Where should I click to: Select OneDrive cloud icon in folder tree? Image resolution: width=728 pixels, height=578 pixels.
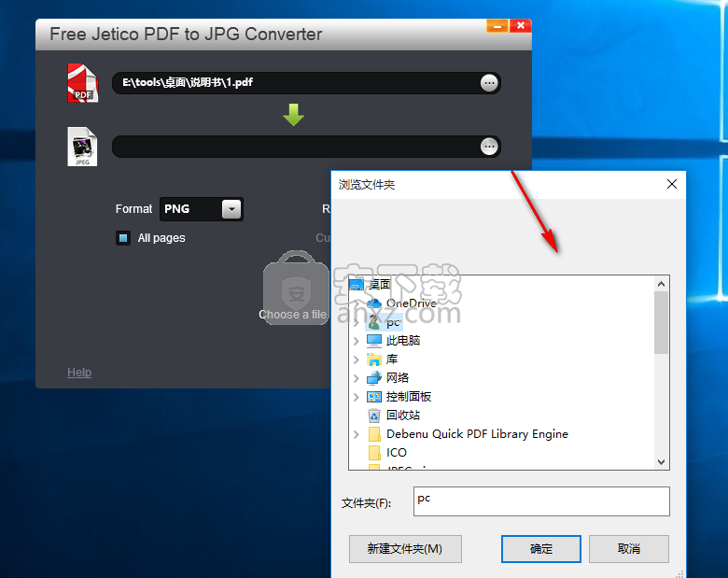[374, 303]
